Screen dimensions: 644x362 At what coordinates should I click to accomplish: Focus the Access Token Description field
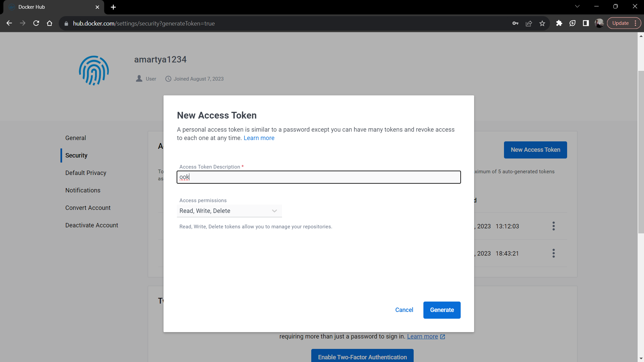[319, 177]
